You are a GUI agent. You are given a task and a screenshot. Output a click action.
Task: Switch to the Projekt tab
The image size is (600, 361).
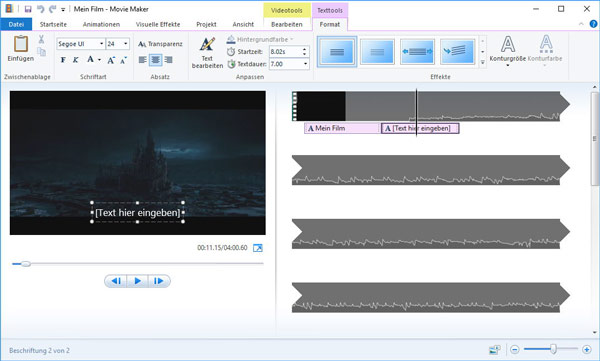[206, 24]
